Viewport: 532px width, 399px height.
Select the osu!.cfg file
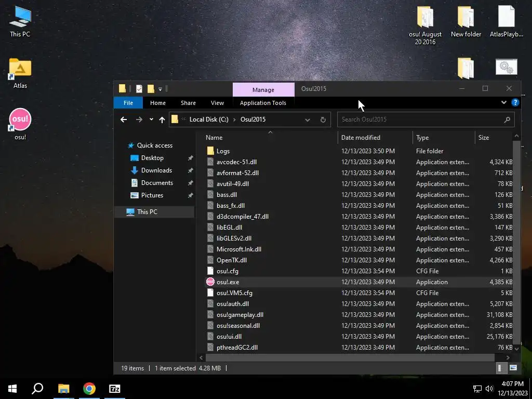(x=228, y=271)
